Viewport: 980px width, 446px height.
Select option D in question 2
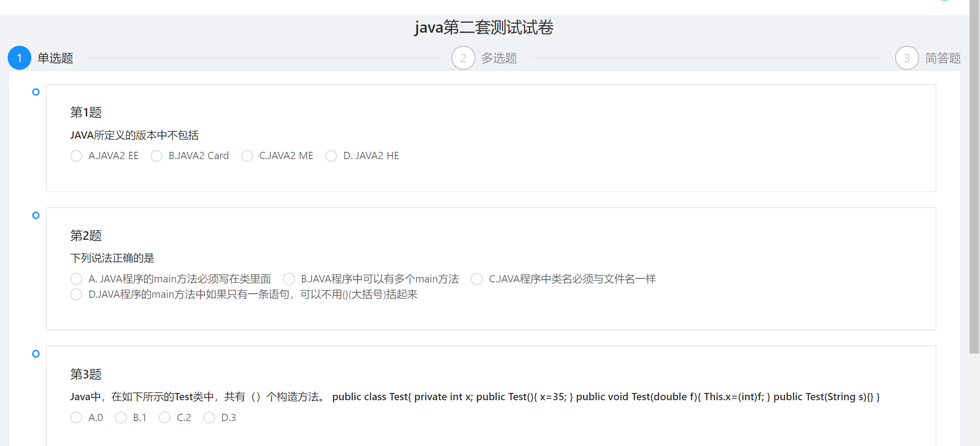pos(76,294)
